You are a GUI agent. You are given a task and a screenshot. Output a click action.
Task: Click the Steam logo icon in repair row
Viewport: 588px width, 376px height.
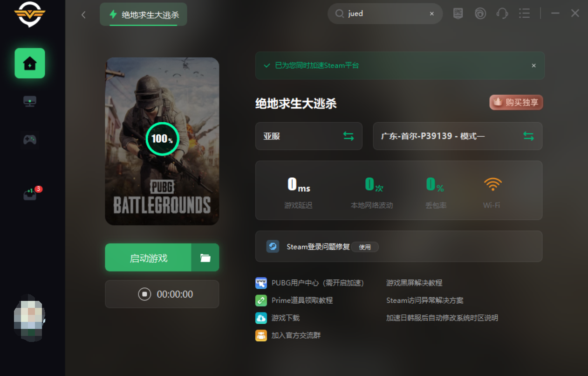273,246
